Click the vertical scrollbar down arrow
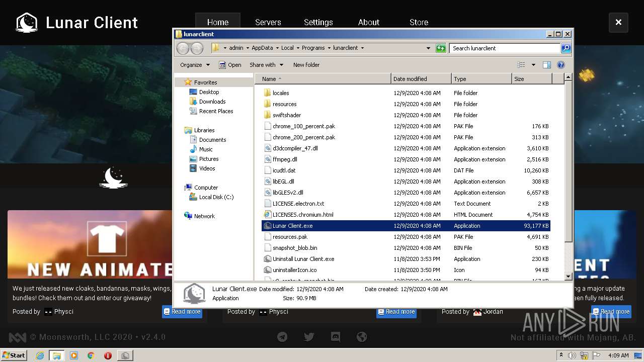This screenshot has width=644, height=362. click(568, 277)
